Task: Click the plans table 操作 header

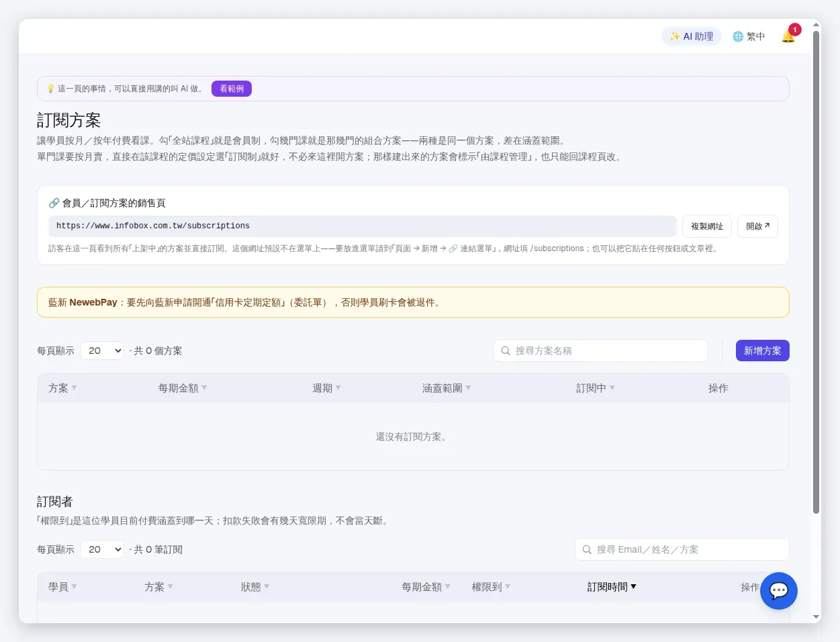Action: (718, 388)
